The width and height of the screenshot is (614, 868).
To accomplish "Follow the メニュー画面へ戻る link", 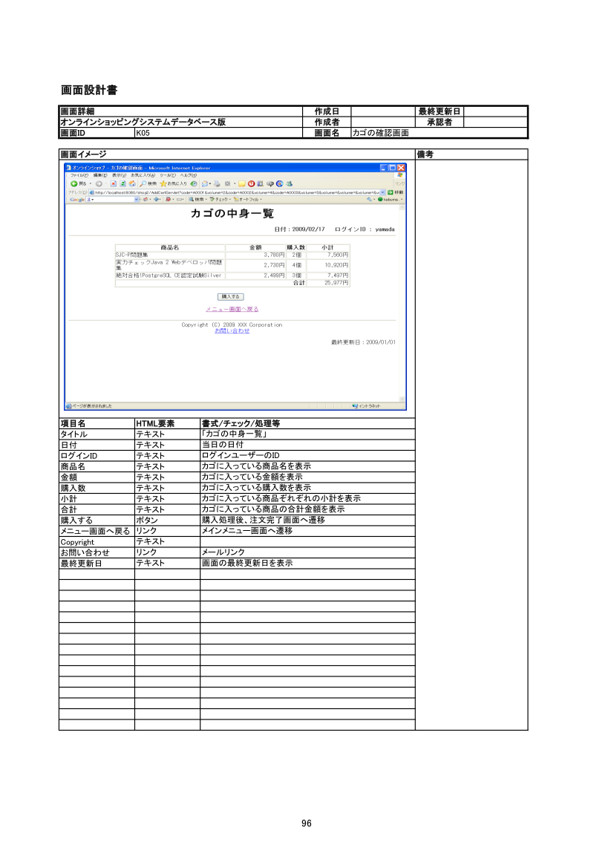I will point(232,309).
